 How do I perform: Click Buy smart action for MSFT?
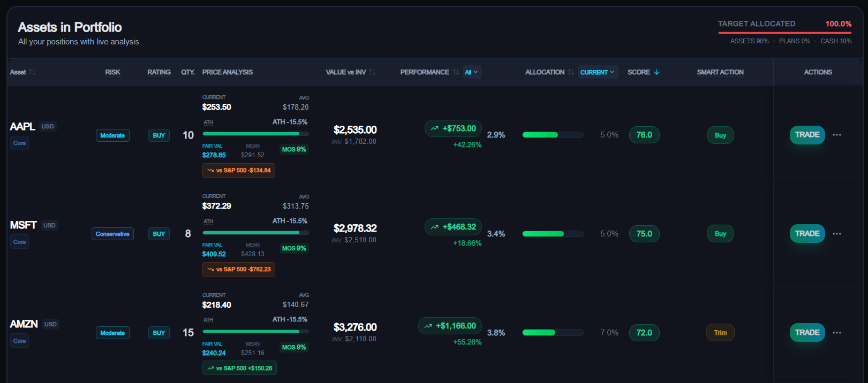[x=720, y=234]
